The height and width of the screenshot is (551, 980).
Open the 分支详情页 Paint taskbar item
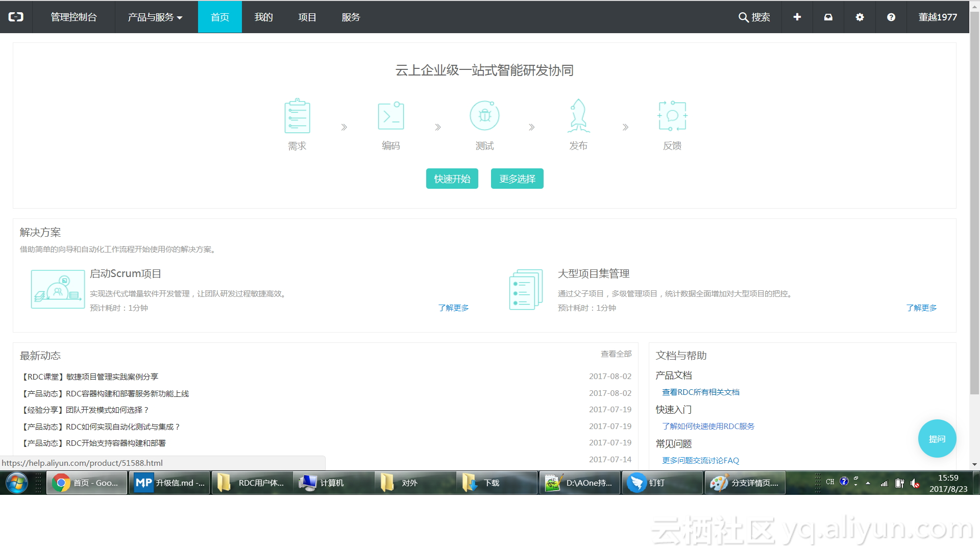pyautogui.click(x=745, y=483)
